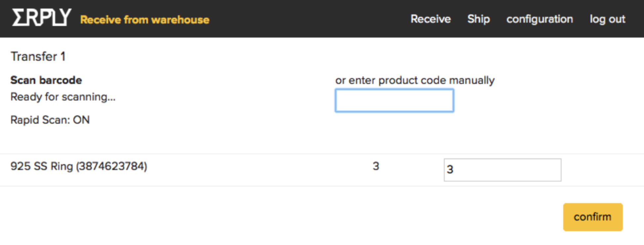The image size is (644, 245).
Task: Toggle the Rapid Scan: ON setting
Action: pyautogui.click(x=50, y=120)
